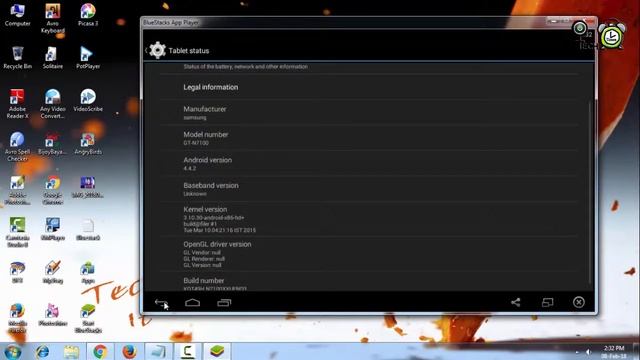Image resolution: width=640 pixels, height=360 pixels.
Task: Open the recent apps navigation icon
Action: 224,302
